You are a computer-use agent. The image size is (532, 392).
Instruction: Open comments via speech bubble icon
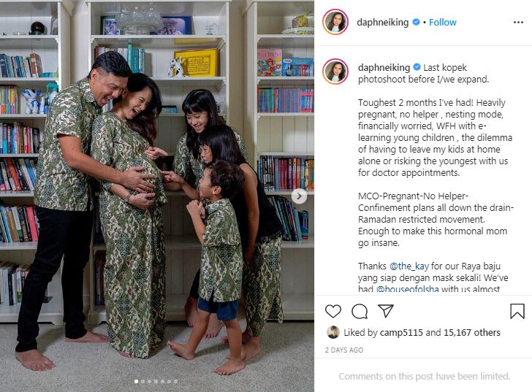click(360, 311)
